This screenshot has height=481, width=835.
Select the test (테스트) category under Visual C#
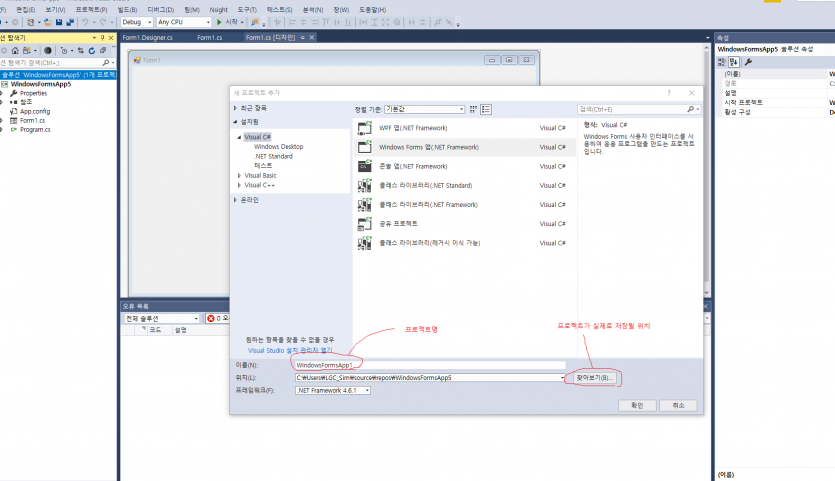click(x=263, y=166)
